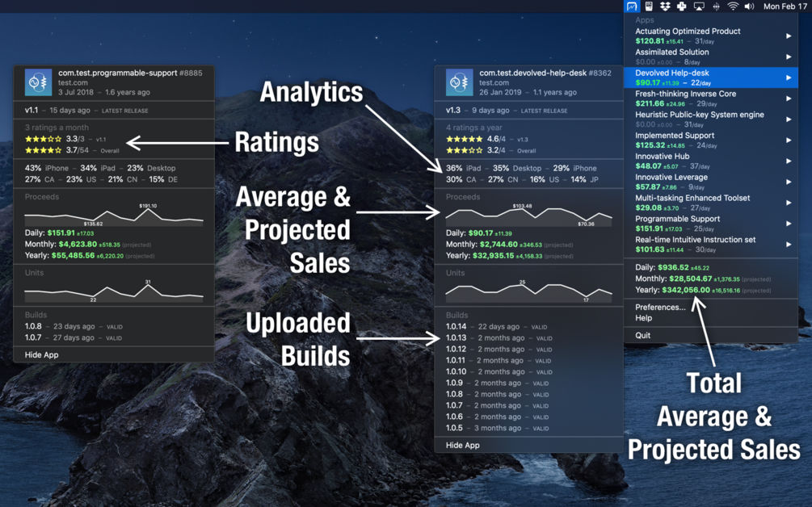Click the devolved-help-desk app icon
This screenshot has height=507, width=812.
click(x=460, y=82)
